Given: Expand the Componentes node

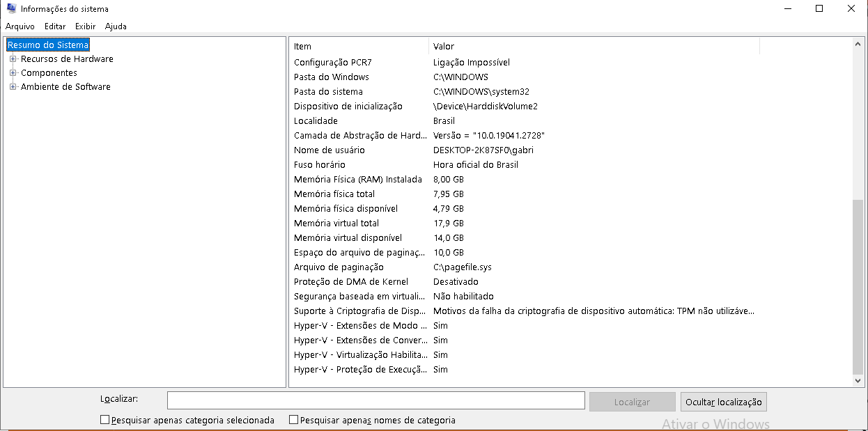Looking at the screenshot, I should coord(13,73).
